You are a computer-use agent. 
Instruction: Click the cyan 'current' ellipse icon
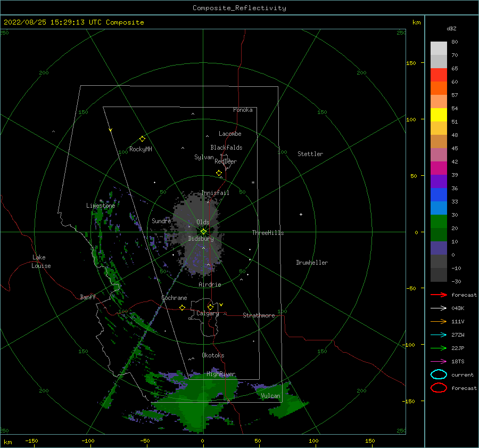pos(439,374)
